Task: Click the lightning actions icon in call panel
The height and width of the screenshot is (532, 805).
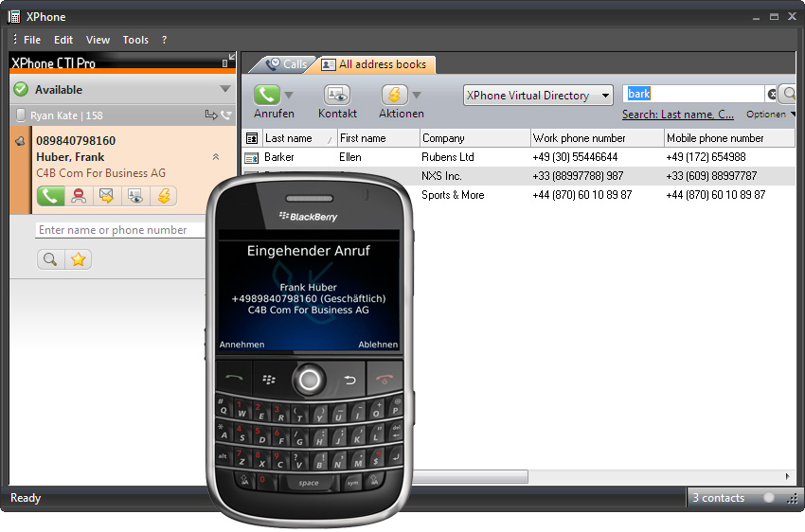Action: [x=164, y=196]
